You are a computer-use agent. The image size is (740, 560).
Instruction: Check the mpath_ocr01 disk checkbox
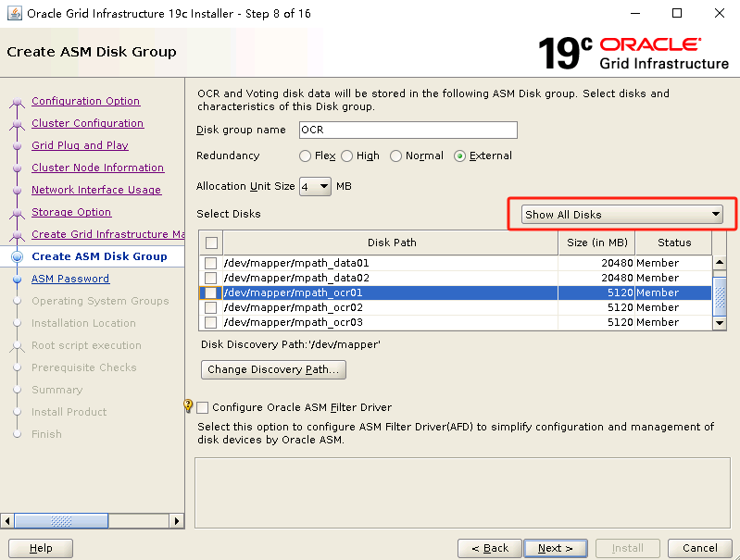point(210,293)
